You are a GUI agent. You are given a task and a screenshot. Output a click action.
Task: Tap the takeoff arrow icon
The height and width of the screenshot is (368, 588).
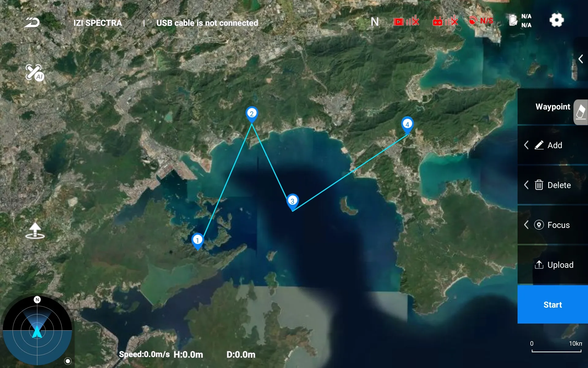pos(35,231)
